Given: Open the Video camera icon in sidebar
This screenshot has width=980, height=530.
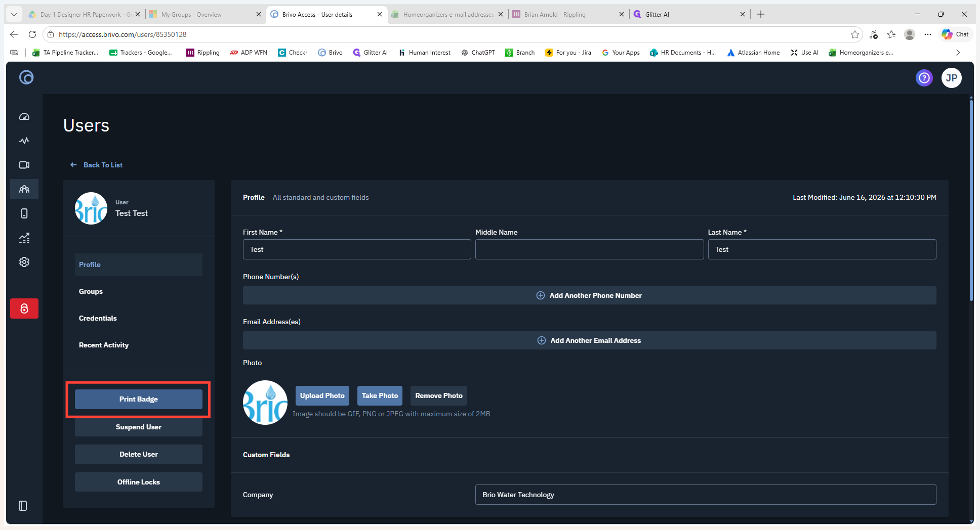Looking at the screenshot, I should [x=24, y=165].
